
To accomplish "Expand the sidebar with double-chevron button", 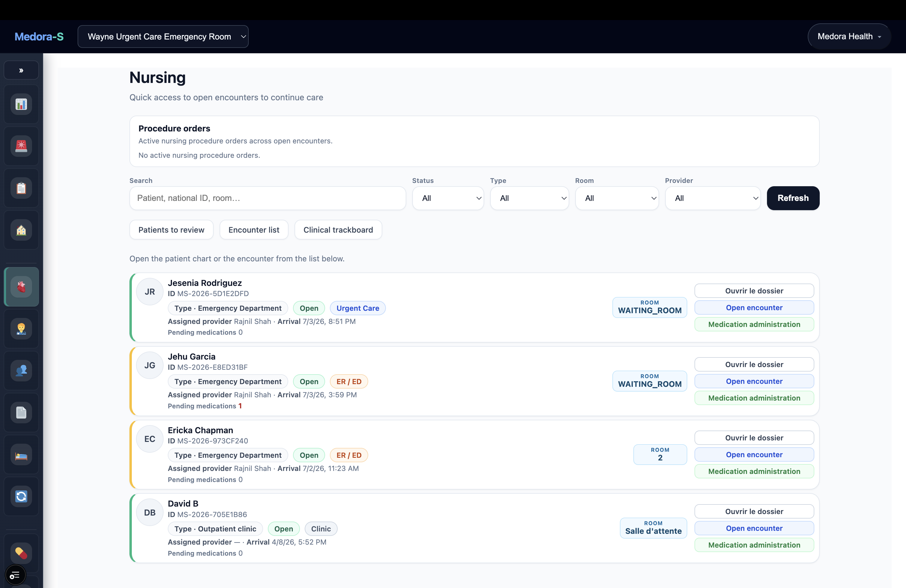I will point(21,70).
